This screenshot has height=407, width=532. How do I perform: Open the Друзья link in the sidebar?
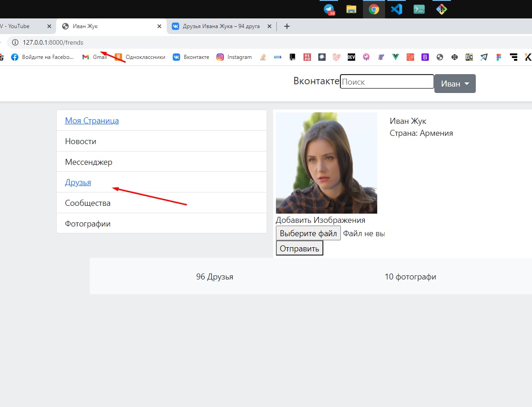click(78, 182)
